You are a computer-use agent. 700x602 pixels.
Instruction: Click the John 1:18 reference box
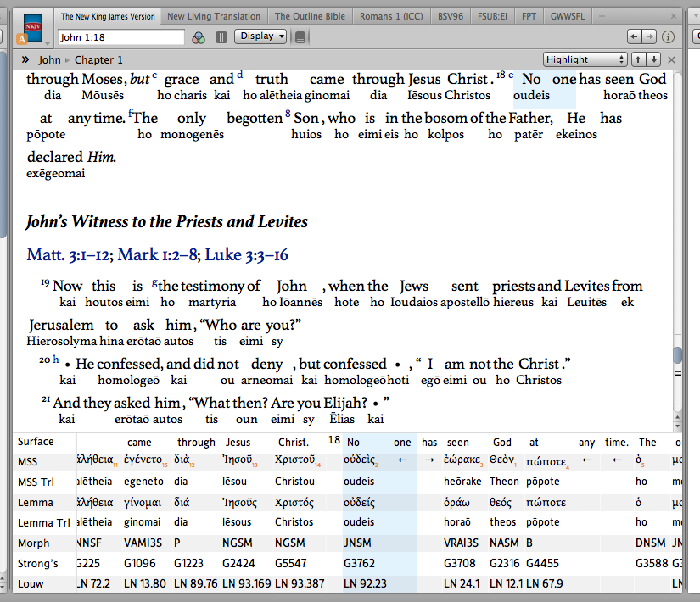click(x=121, y=37)
